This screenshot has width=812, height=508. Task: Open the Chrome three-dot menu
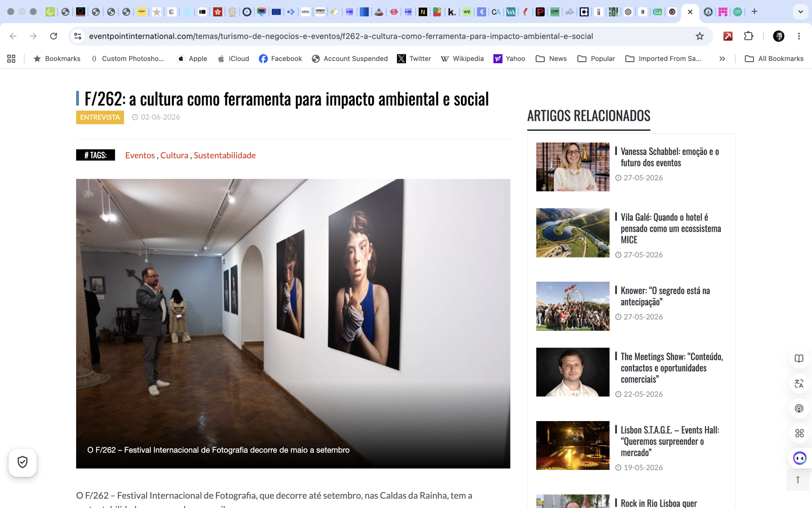click(x=799, y=36)
